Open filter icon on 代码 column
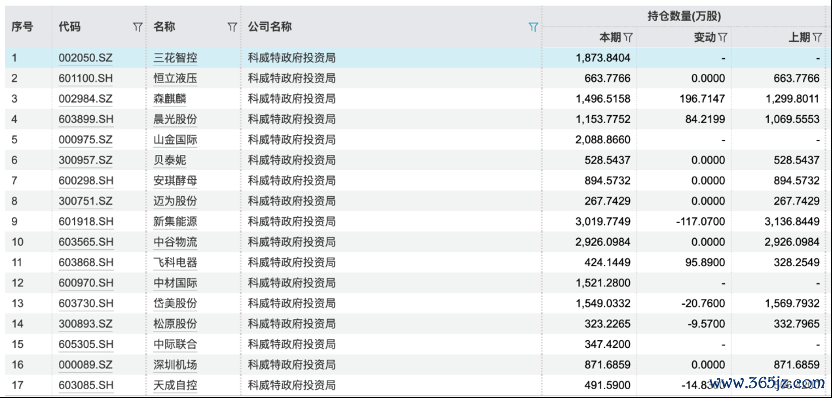 tap(137, 27)
